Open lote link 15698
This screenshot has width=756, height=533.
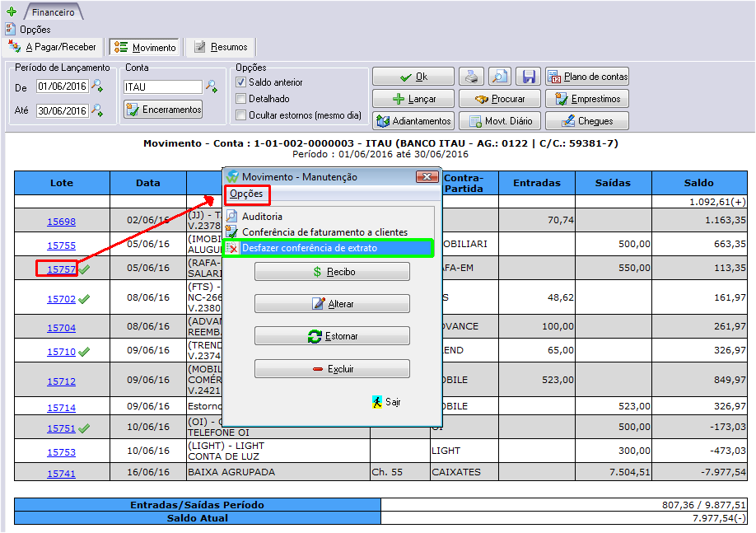(61, 222)
